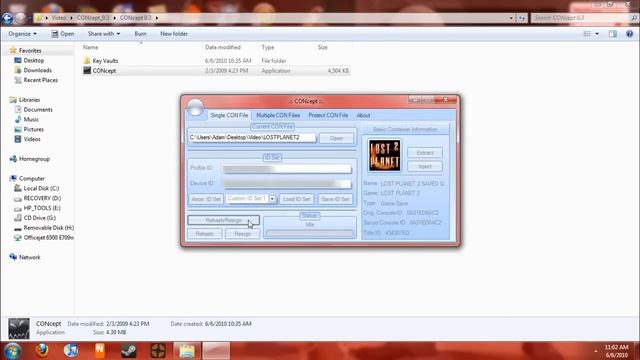
Task: Click the address bar refresh icon
Action: [x=522, y=18]
